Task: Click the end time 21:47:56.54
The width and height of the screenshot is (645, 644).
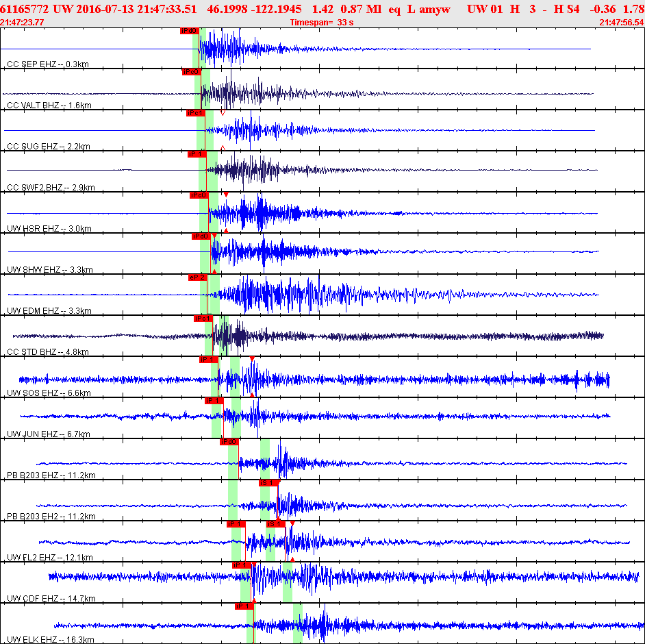Action: [x=622, y=23]
